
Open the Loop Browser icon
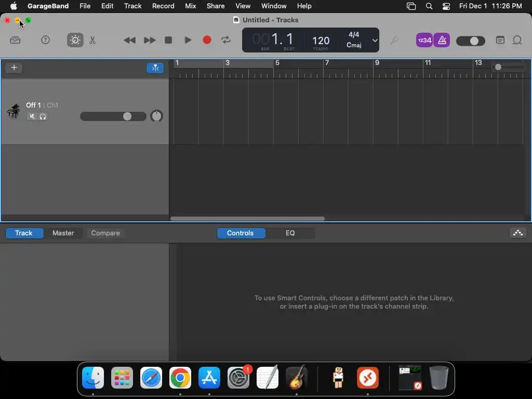[517, 41]
